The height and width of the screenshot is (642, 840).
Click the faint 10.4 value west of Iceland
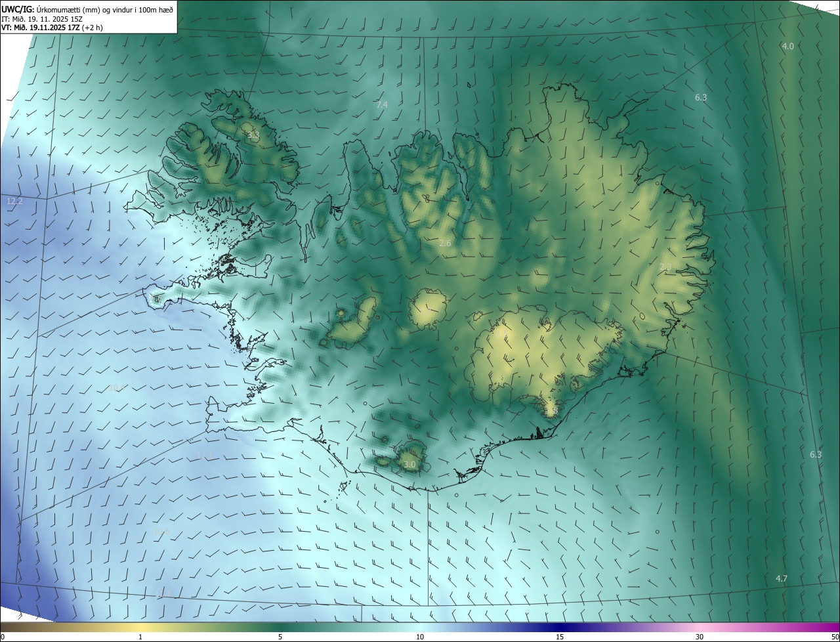[117, 387]
